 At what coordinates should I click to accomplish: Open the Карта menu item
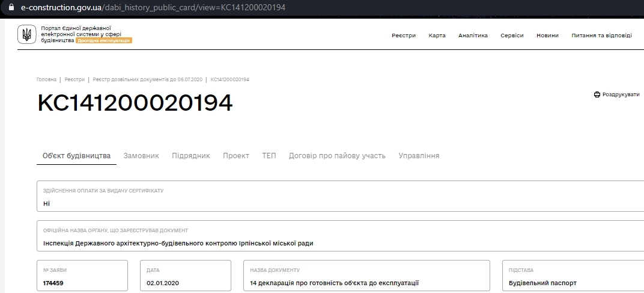tap(437, 35)
